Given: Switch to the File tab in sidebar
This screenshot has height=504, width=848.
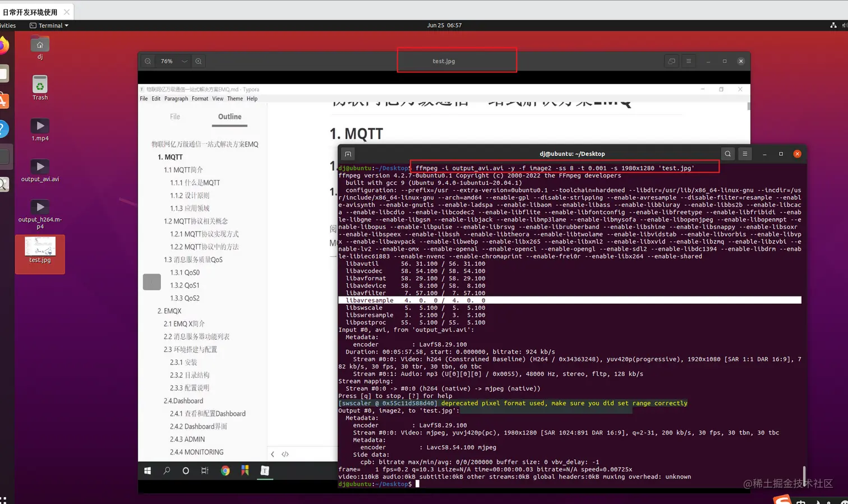Looking at the screenshot, I should [x=175, y=117].
